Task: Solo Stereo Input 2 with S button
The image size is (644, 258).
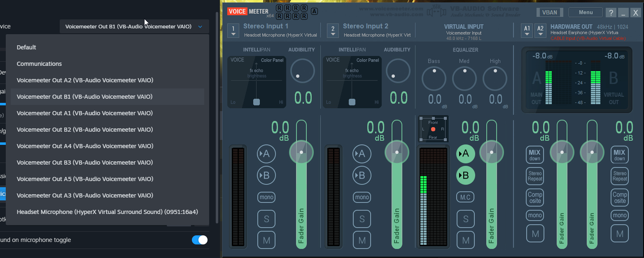Action: click(x=362, y=219)
